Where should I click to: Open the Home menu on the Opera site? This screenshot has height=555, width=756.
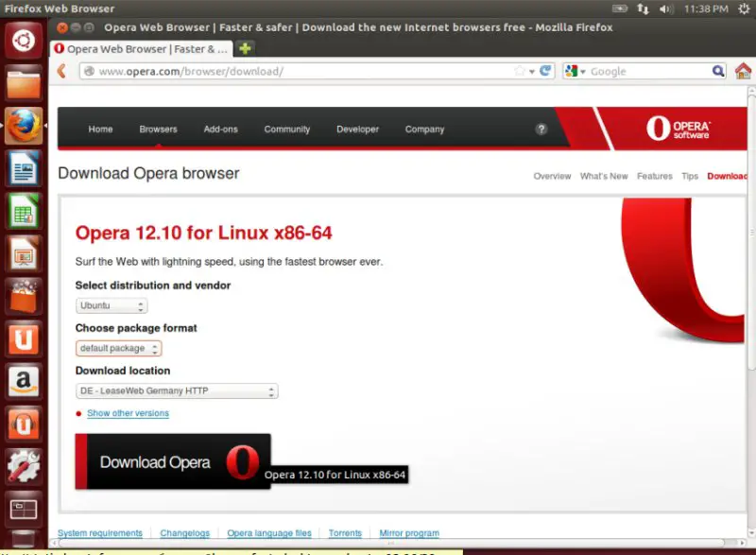[100, 129]
